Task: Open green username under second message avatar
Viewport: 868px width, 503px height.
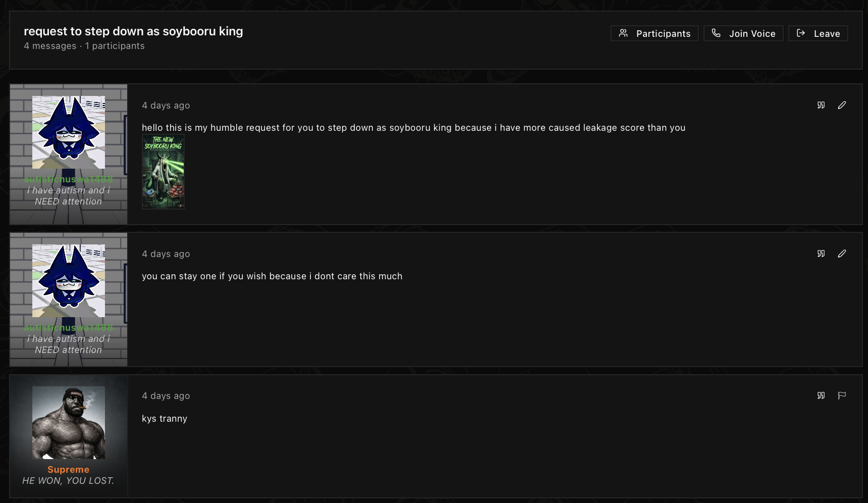Action: [69, 328]
